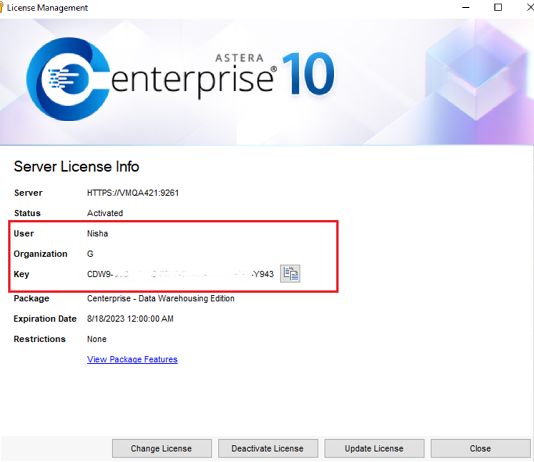The height and width of the screenshot is (462, 534).
Task: Maximize the License Management window
Action: (x=498, y=7)
